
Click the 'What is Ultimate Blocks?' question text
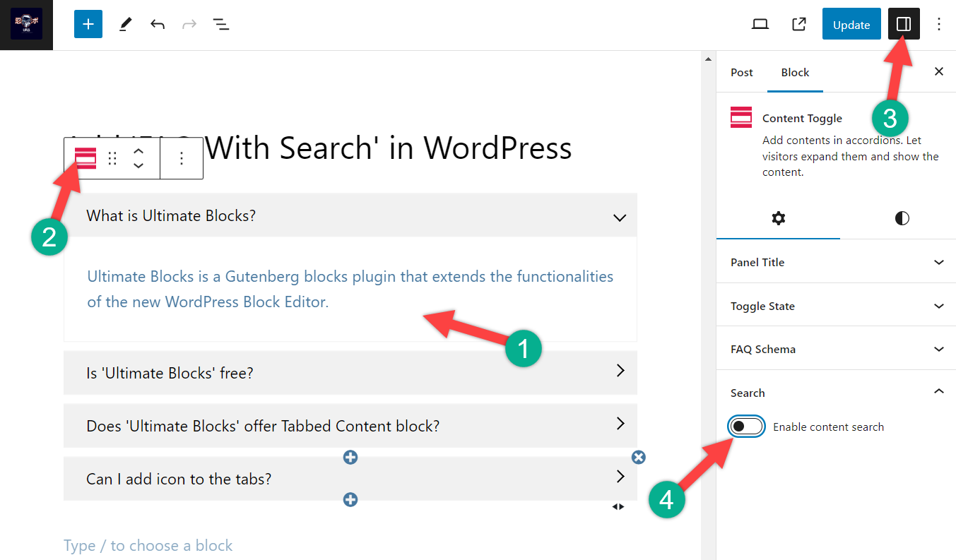[171, 216]
